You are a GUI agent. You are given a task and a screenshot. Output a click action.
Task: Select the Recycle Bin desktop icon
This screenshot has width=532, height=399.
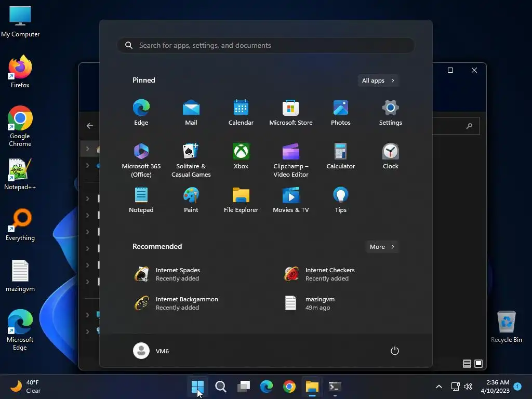tap(506, 327)
